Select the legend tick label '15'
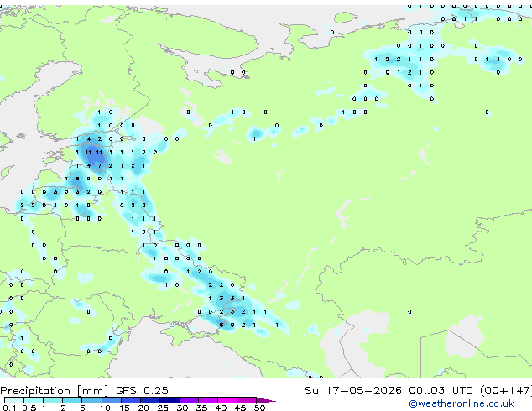 (x=124, y=408)
